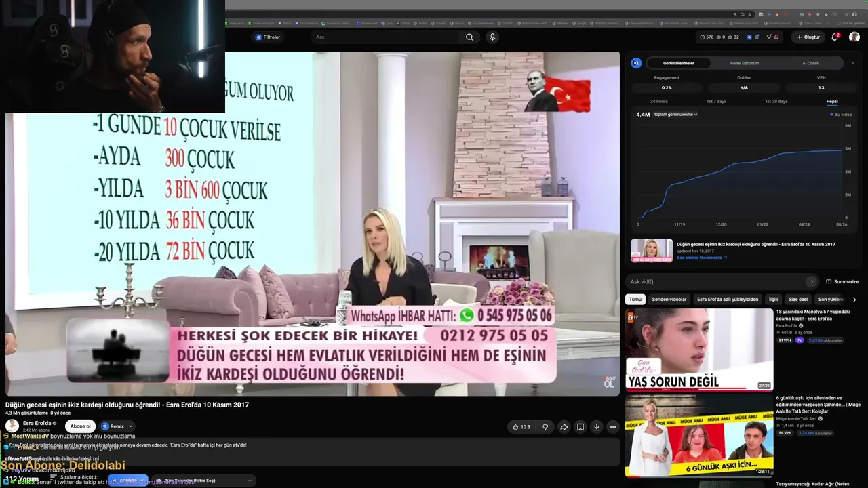Start voice search with the microphone
Image resolution: width=868 pixels, height=488 pixels.
(492, 37)
